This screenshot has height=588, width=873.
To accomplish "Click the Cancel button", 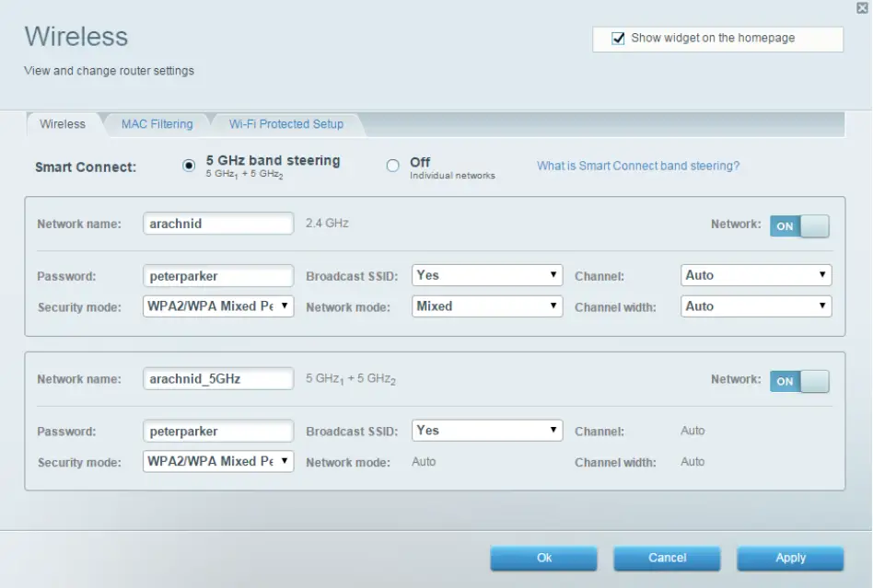I will tap(667, 558).
